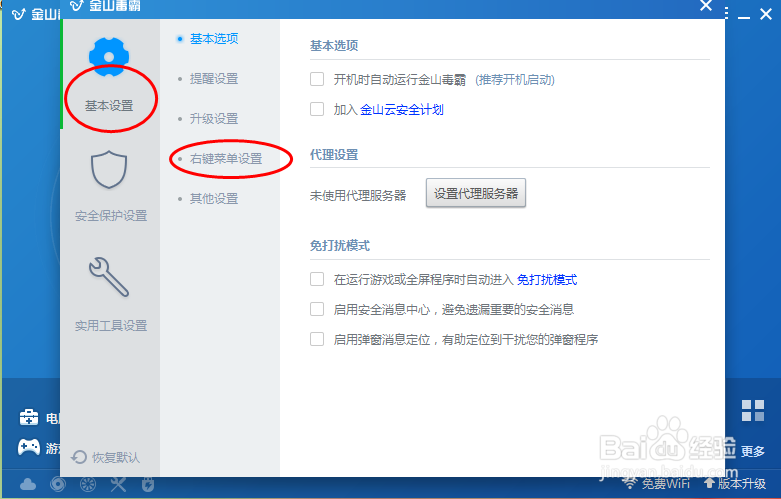Click the mouse icon in the bottom bar
The image size is (781, 499).
(148, 484)
